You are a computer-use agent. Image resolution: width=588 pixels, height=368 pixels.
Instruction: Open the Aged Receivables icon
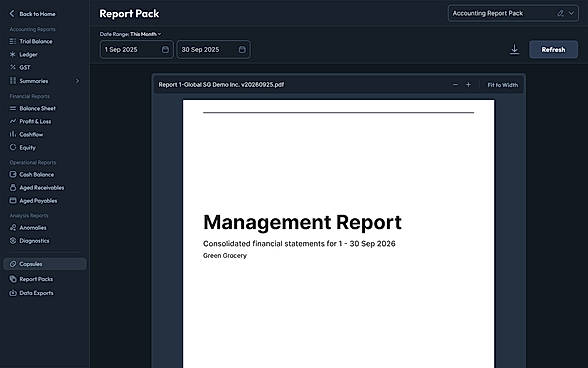(13, 187)
